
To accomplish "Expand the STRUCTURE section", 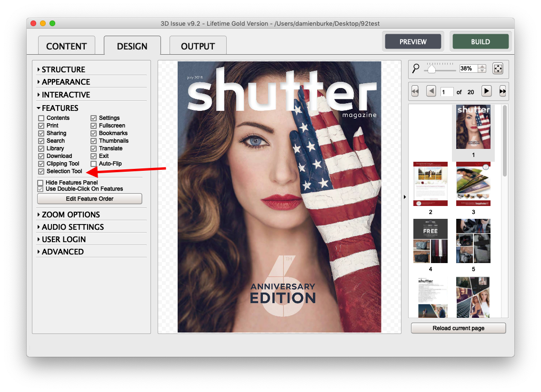I will (39, 69).
